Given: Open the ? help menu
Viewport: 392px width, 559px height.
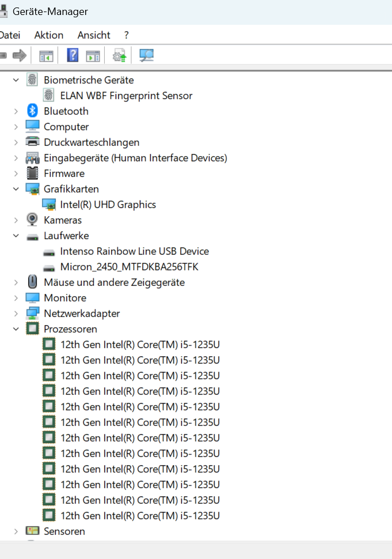Looking at the screenshot, I should tap(127, 35).
